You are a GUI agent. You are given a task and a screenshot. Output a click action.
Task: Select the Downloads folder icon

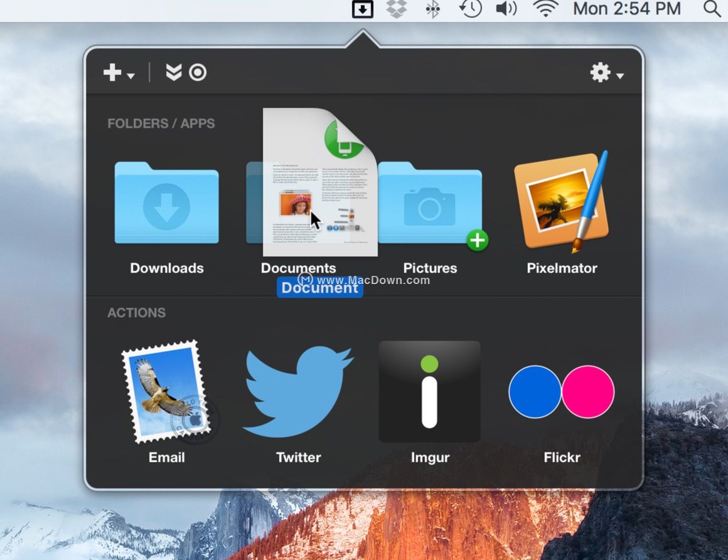tap(167, 203)
